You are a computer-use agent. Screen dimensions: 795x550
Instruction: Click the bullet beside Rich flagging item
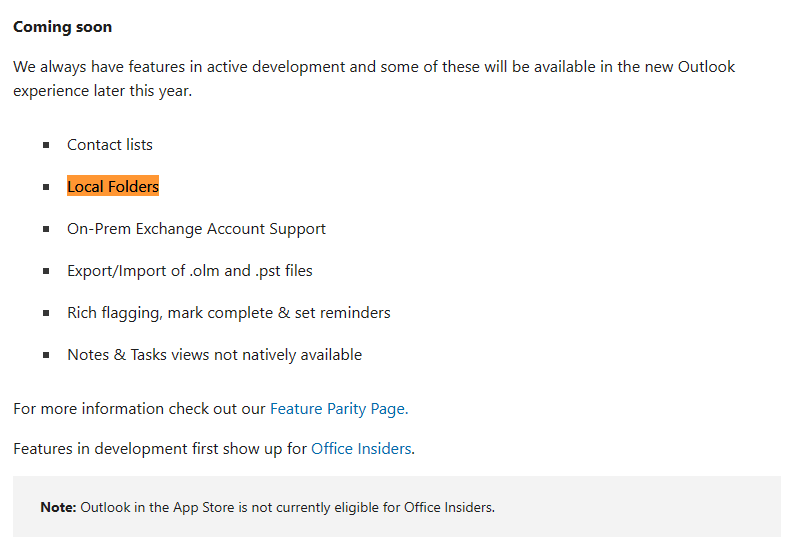pyautogui.click(x=46, y=313)
